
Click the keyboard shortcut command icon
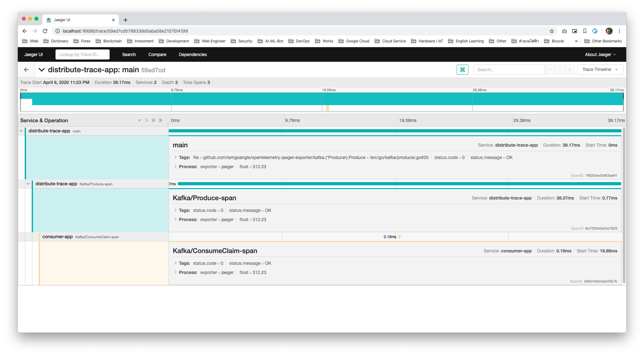point(463,69)
